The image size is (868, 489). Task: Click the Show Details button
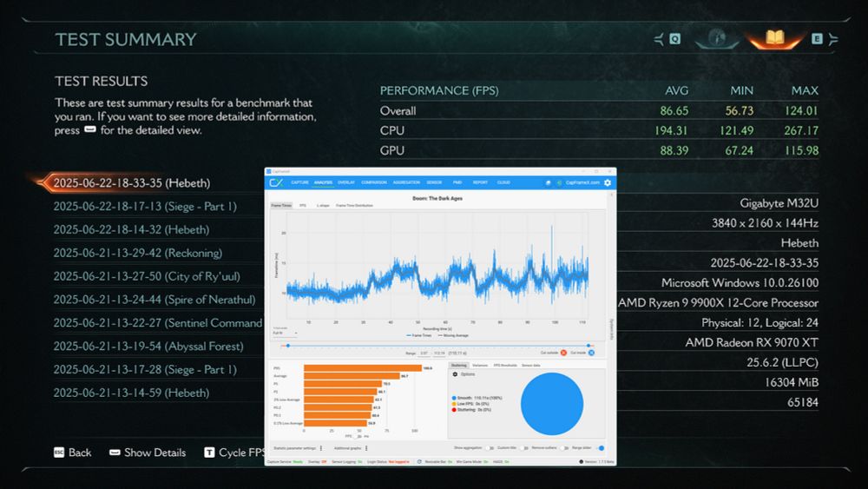point(148,453)
